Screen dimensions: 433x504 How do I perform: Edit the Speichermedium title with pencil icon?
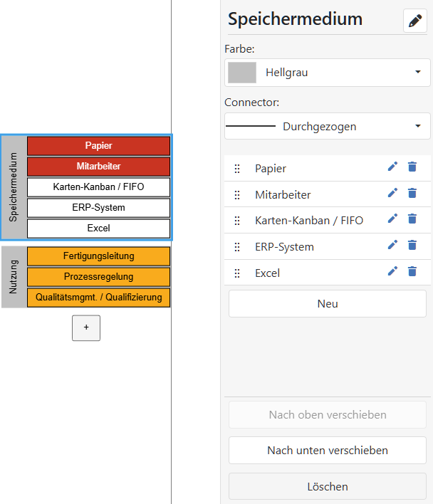pyautogui.click(x=415, y=21)
